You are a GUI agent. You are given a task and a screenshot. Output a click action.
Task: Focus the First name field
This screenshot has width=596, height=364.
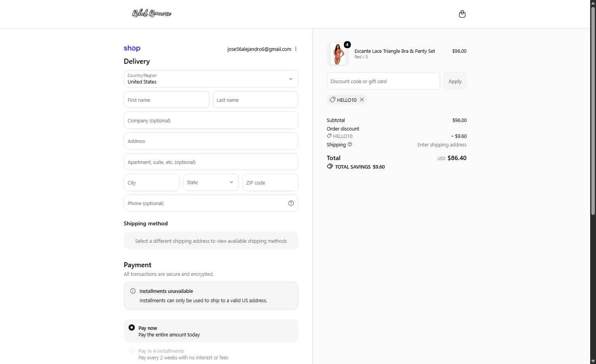[166, 100]
